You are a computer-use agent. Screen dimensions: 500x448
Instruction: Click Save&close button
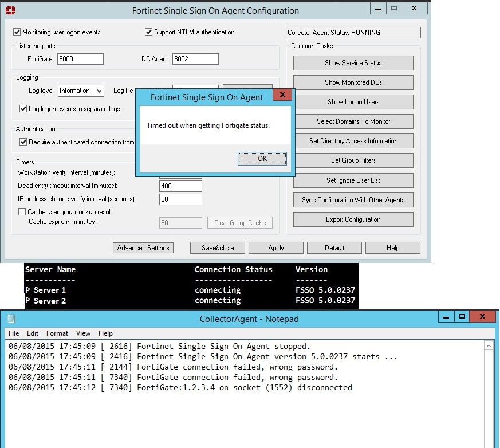pos(218,247)
